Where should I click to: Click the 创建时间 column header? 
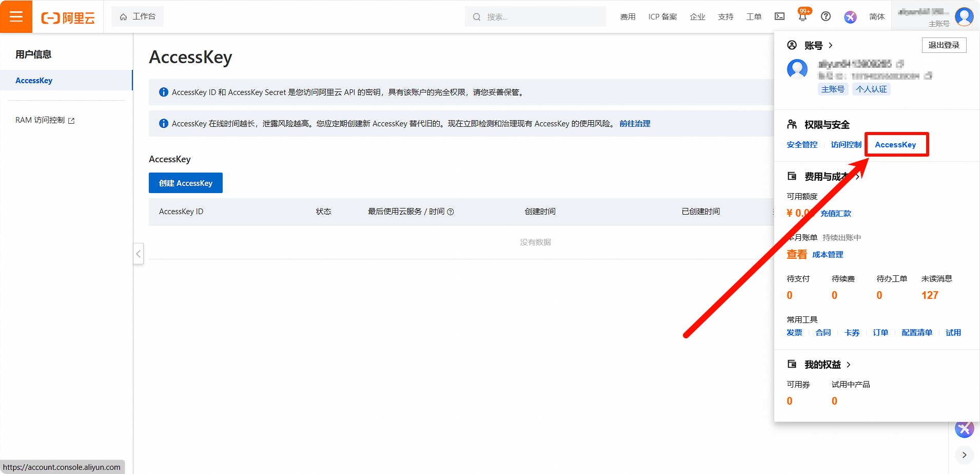click(x=540, y=212)
